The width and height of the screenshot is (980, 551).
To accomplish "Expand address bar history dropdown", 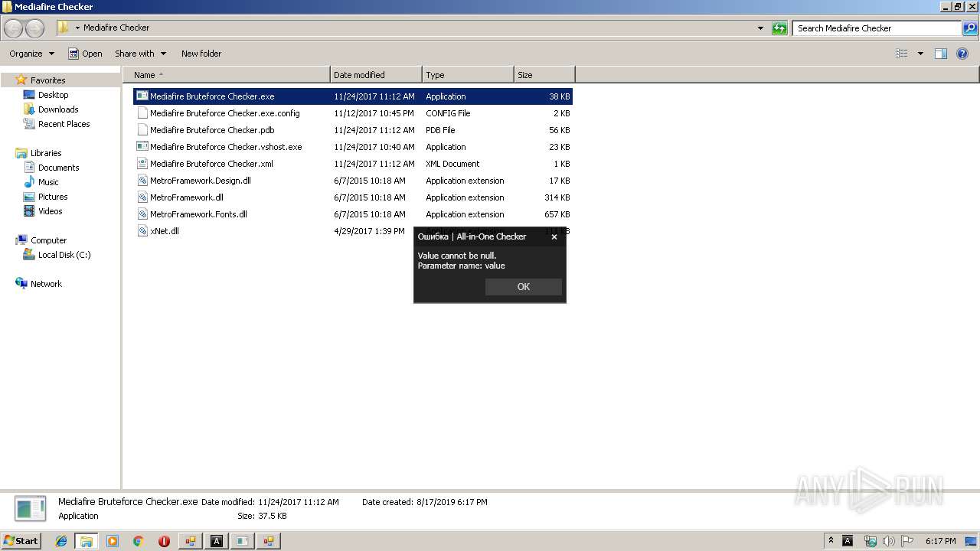I will click(760, 28).
